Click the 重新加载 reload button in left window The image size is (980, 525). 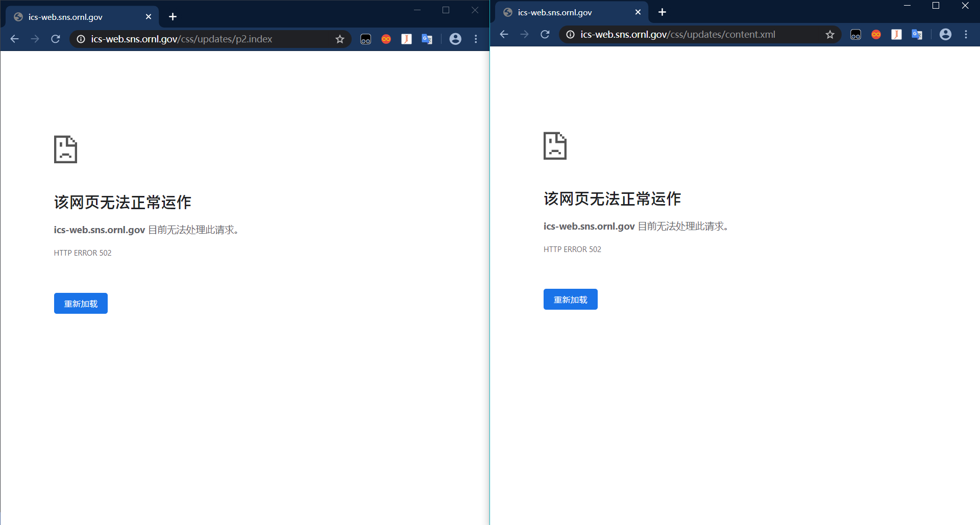80,303
